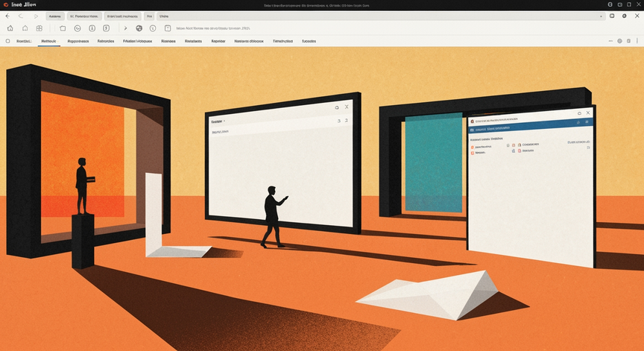644x351 pixels.
Task: Click the circled G icon in toolbar
Action: coord(78,28)
